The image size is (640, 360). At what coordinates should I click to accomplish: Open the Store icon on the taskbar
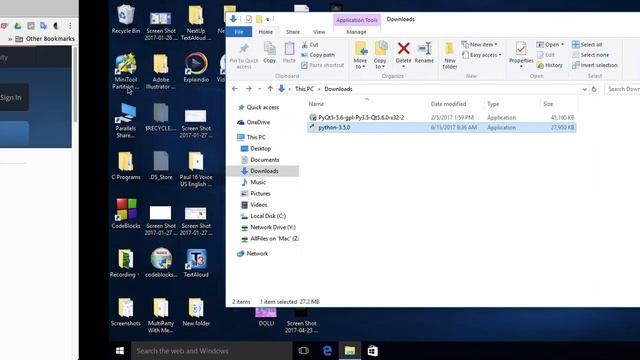pos(372,351)
